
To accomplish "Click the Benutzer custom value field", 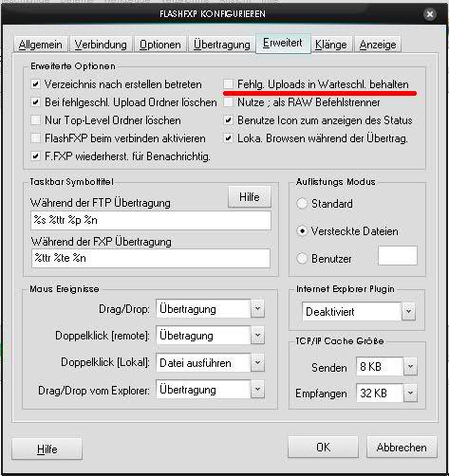I will (398, 255).
